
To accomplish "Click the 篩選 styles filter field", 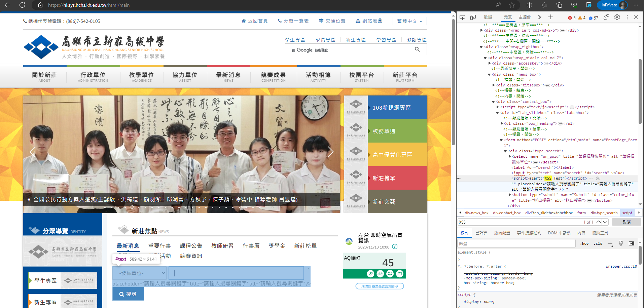I will (516, 243).
